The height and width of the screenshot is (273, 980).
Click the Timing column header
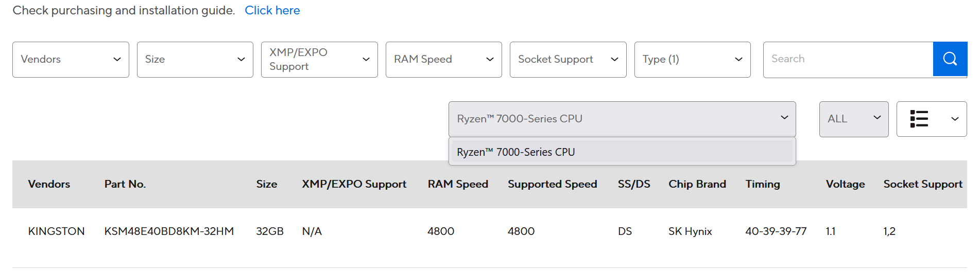coord(762,184)
